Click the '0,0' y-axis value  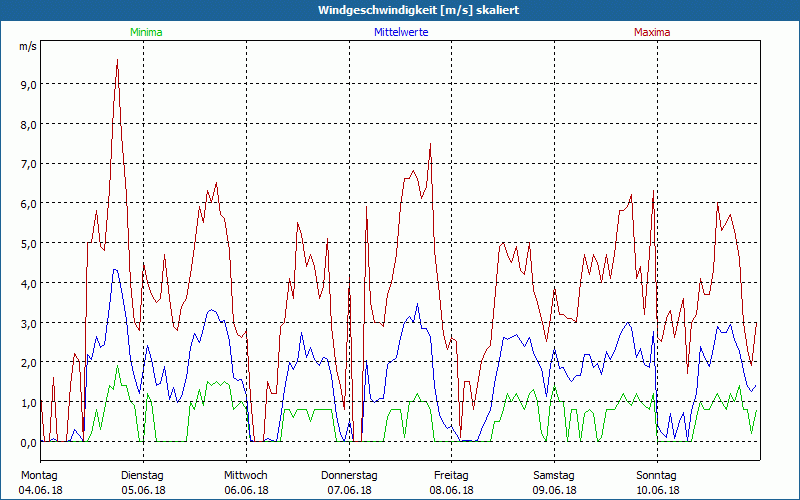pos(28,442)
